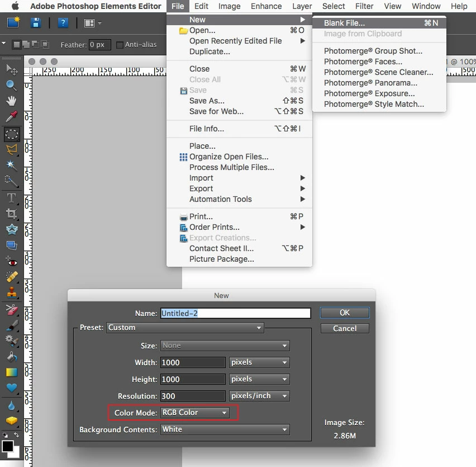Click the new document toolbar icon
Screen dimensions: 476x467
click(13, 22)
